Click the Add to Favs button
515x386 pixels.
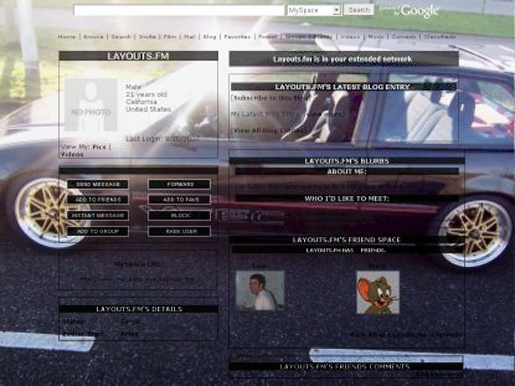(x=179, y=200)
